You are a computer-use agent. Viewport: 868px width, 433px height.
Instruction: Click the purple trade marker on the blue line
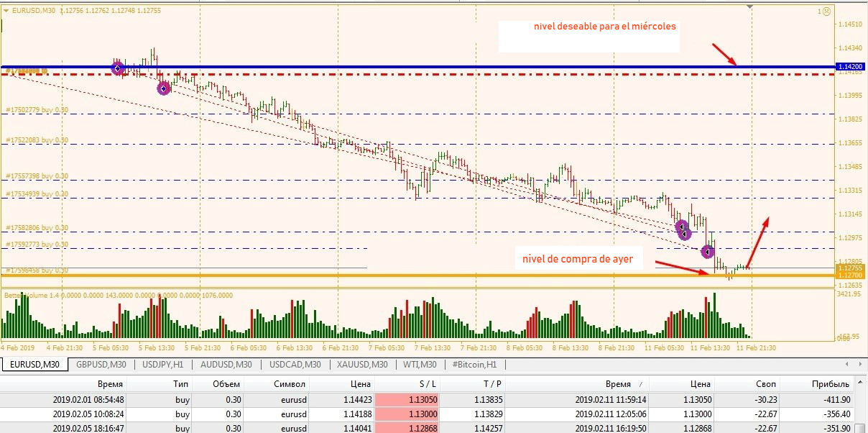point(118,68)
